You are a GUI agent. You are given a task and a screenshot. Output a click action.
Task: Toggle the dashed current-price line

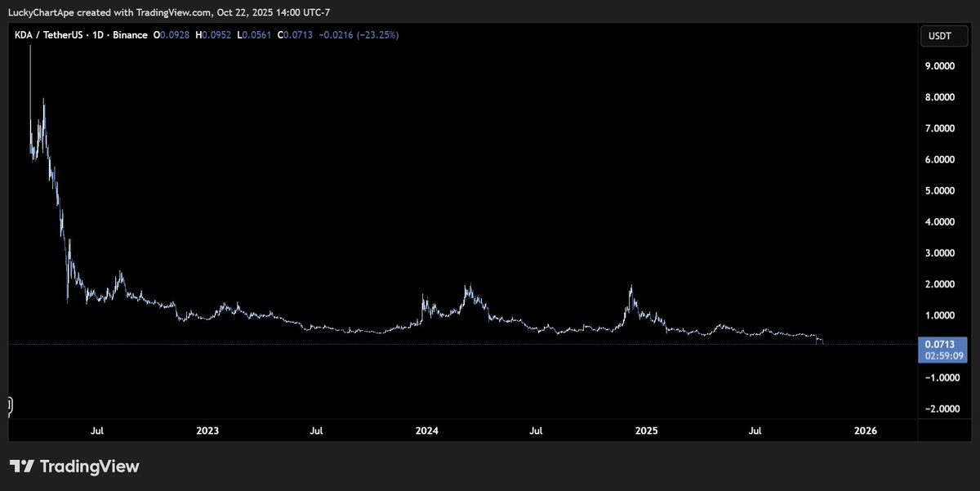point(490,344)
